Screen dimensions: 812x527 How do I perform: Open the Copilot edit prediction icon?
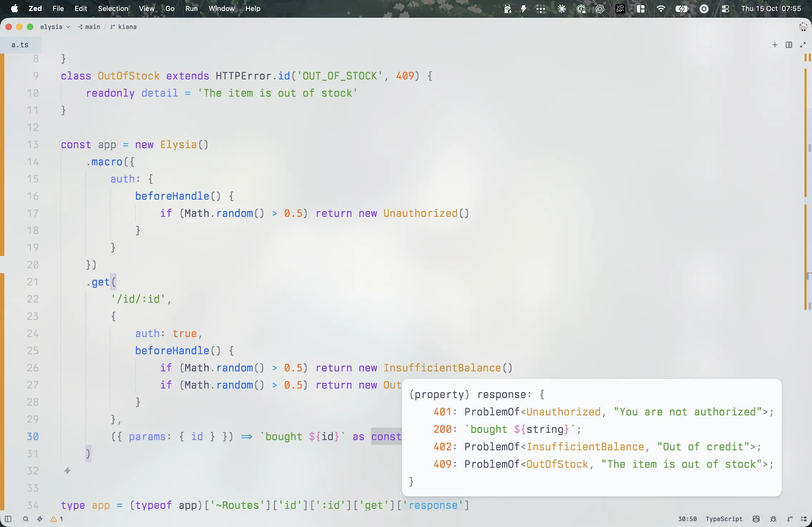(x=756, y=519)
